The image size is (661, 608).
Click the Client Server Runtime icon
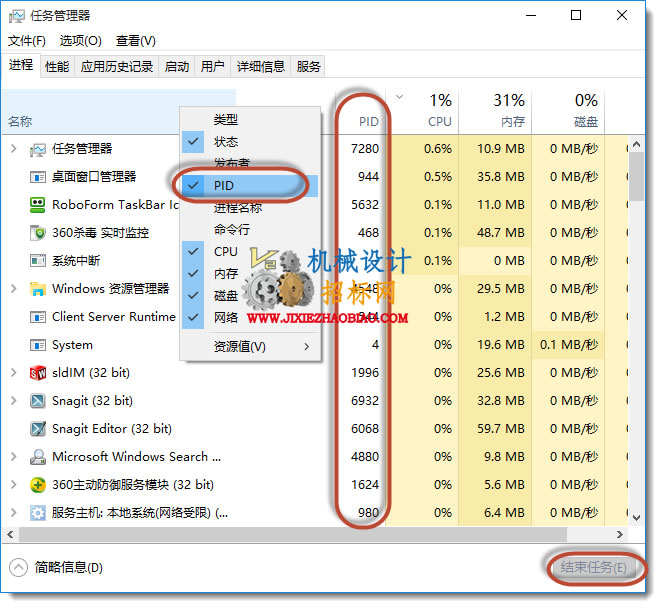tap(38, 317)
